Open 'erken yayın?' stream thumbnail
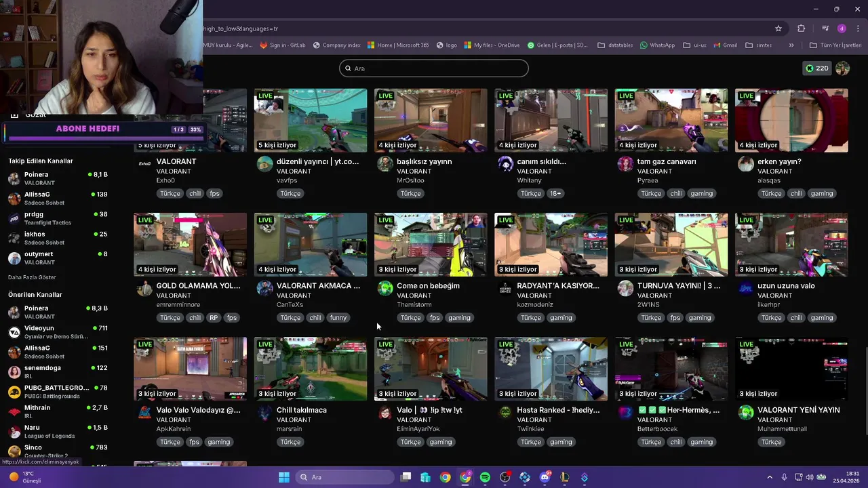 (791, 120)
